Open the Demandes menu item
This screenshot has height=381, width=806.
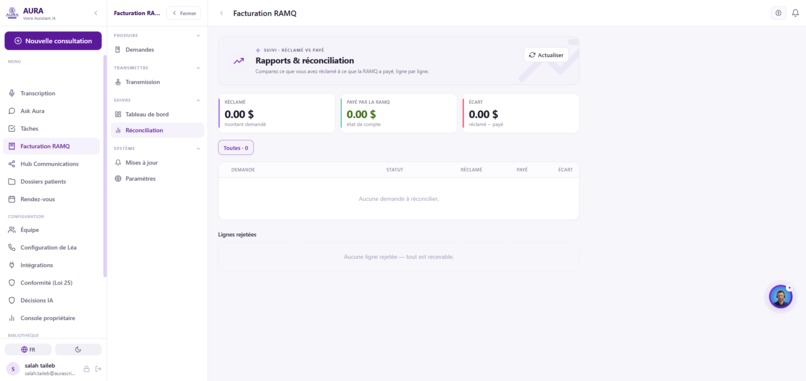click(x=157, y=50)
